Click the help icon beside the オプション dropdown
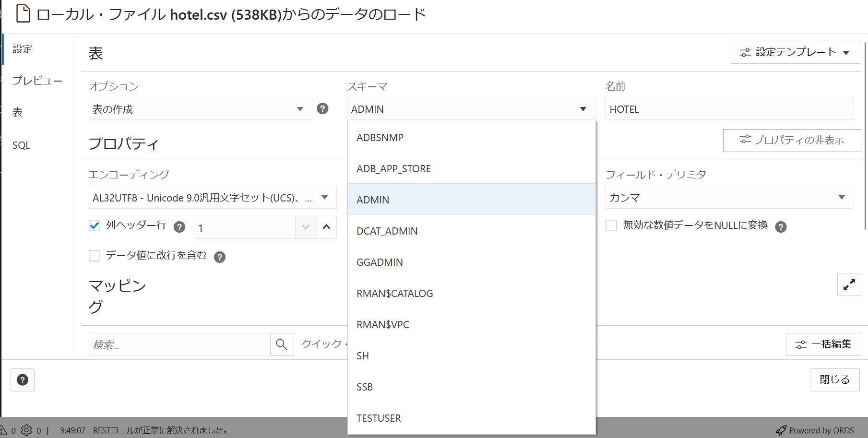Viewport: 868px width, 438px height. coord(323,109)
